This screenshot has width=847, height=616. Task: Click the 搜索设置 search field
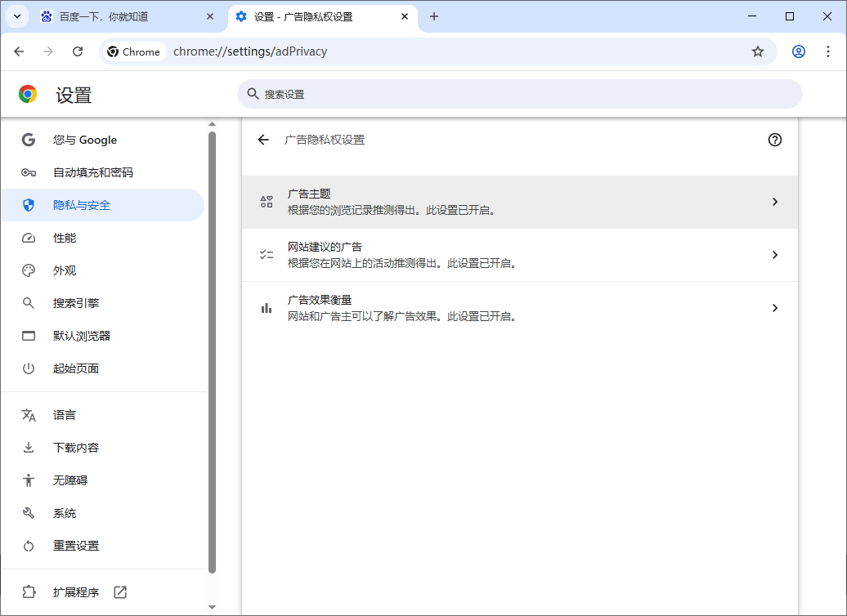pyautogui.click(x=522, y=94)
